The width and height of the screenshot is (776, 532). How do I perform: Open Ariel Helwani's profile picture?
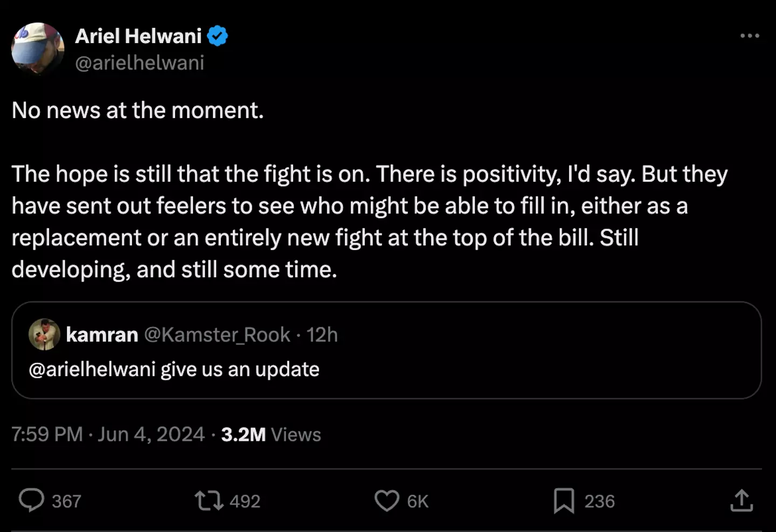coord(38,49)
